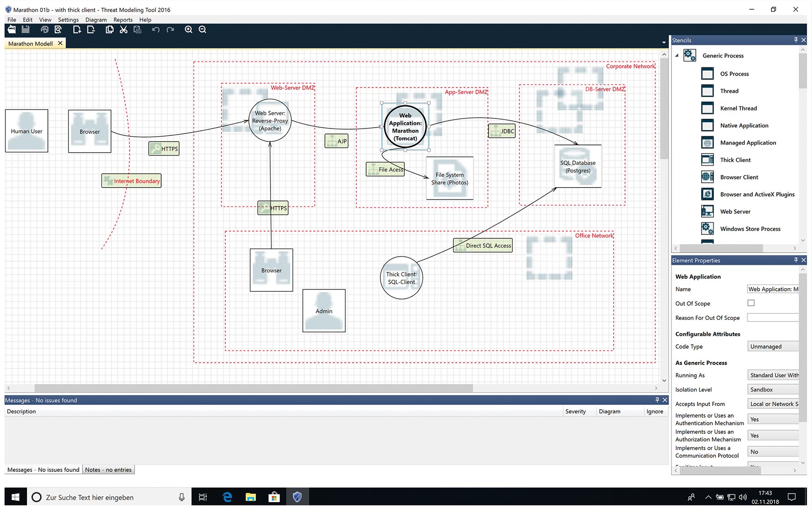Open the Help menu
Viewport: 812px width, 510px height.
[x=145, y=20]
